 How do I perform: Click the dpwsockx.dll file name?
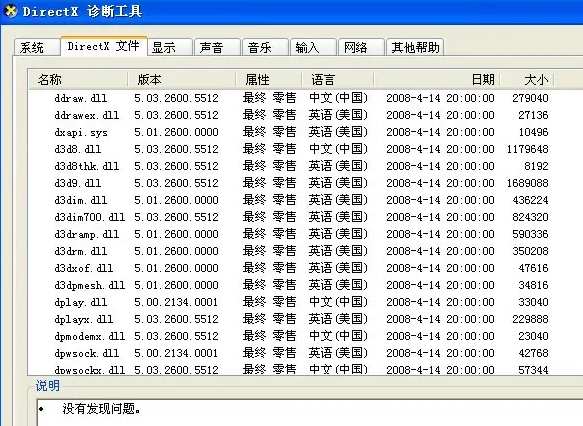point(90,370)
